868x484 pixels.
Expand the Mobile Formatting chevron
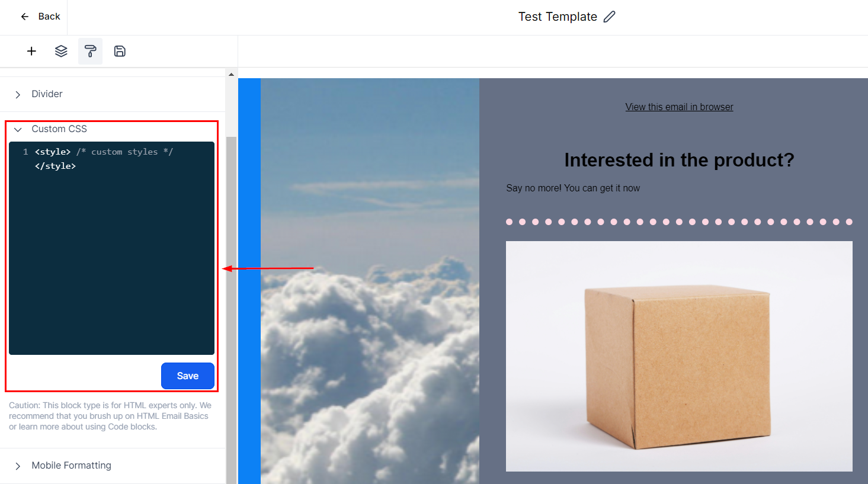click(x=18, y=466)
